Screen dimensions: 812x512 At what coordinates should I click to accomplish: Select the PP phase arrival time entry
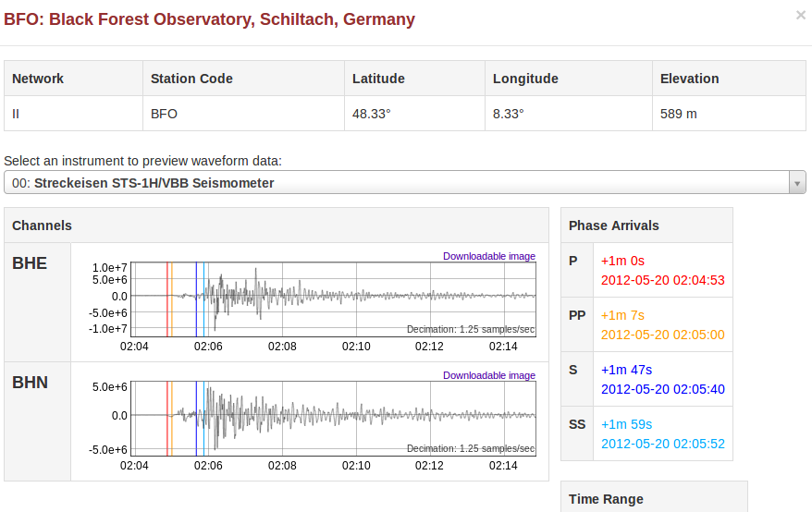662,325
